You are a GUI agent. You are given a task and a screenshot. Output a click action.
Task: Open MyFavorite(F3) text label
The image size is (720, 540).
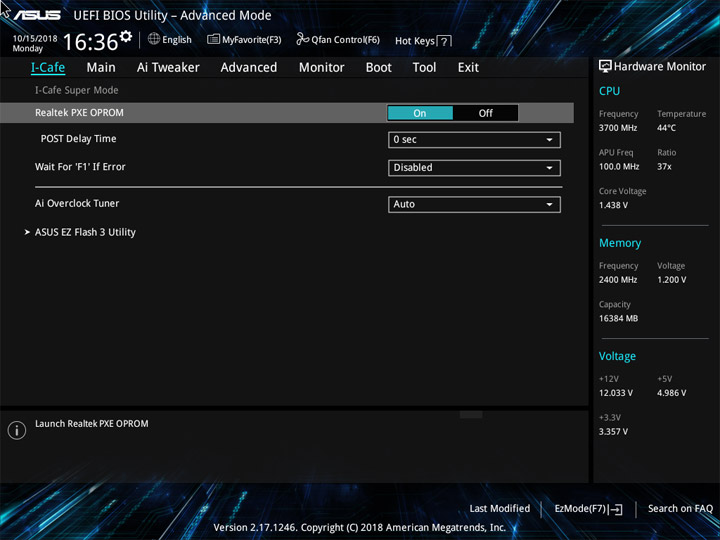click(252, 40)
